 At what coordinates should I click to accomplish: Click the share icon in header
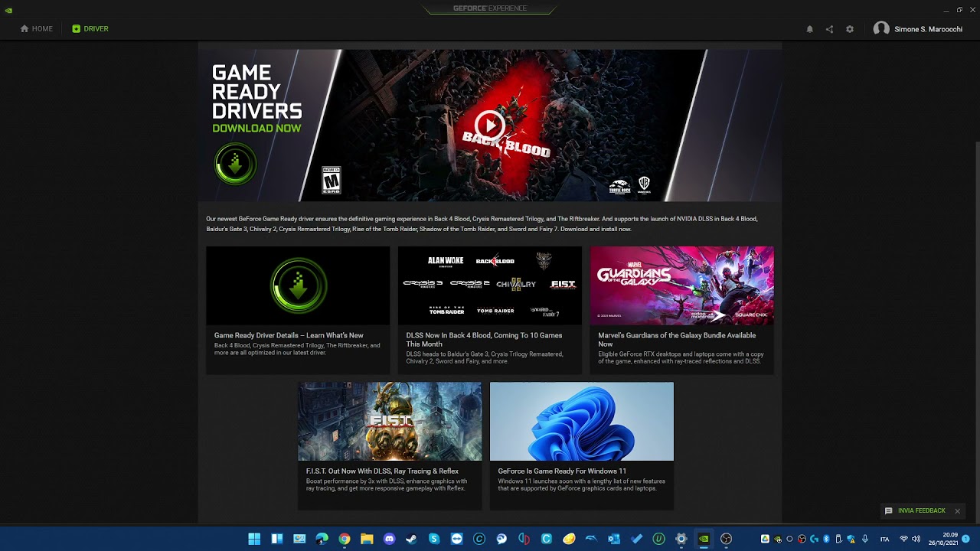click(x=829, y=29)
